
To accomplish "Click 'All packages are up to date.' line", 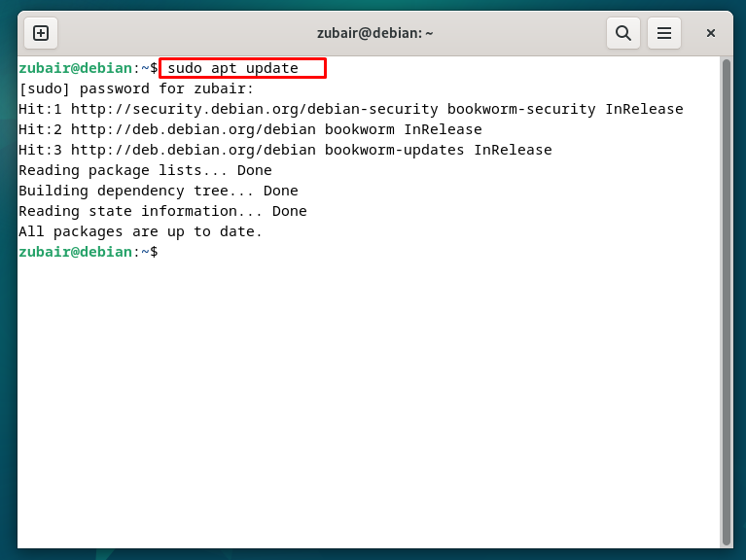I will [x=140, y=232].
